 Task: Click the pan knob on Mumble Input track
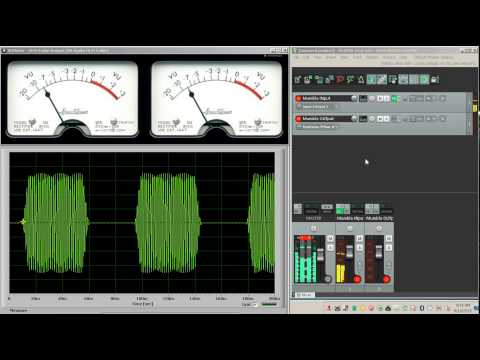[372, 98]
